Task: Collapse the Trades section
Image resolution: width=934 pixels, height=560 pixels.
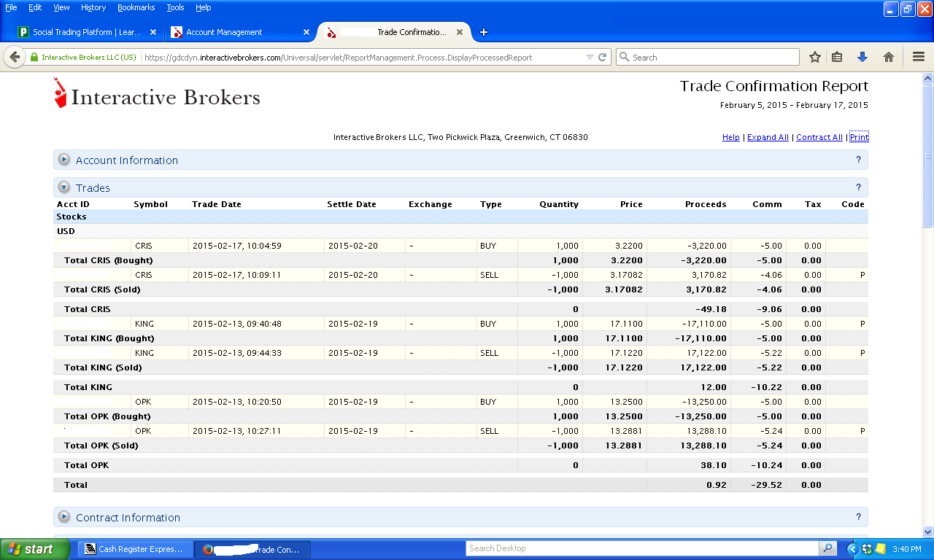Action: (x=63, y=187)
